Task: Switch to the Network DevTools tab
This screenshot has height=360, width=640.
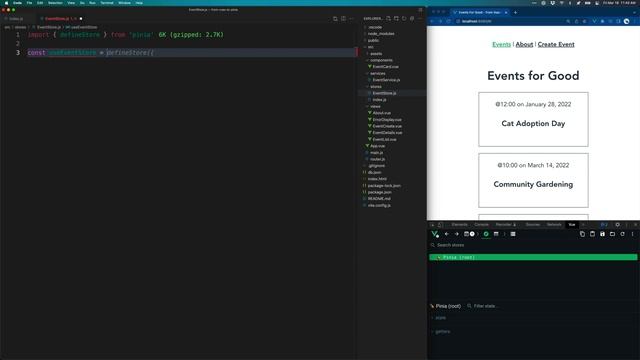Action: click(554, 224)
